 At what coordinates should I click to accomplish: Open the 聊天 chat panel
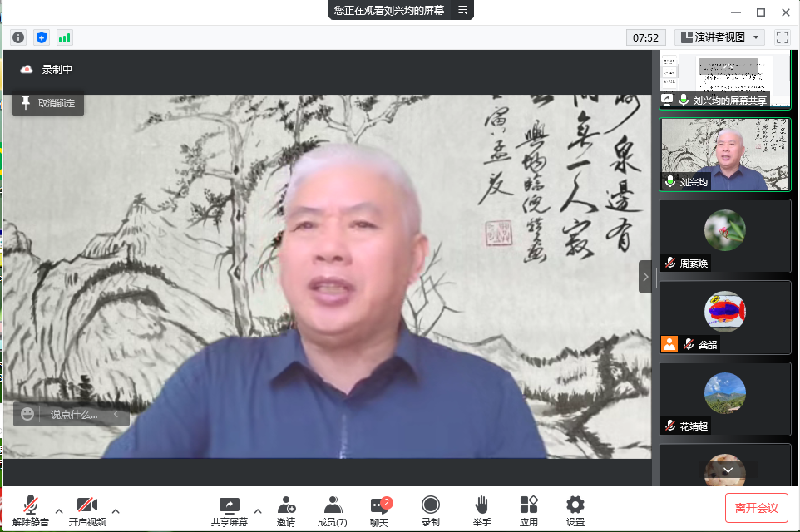[379, 511]
